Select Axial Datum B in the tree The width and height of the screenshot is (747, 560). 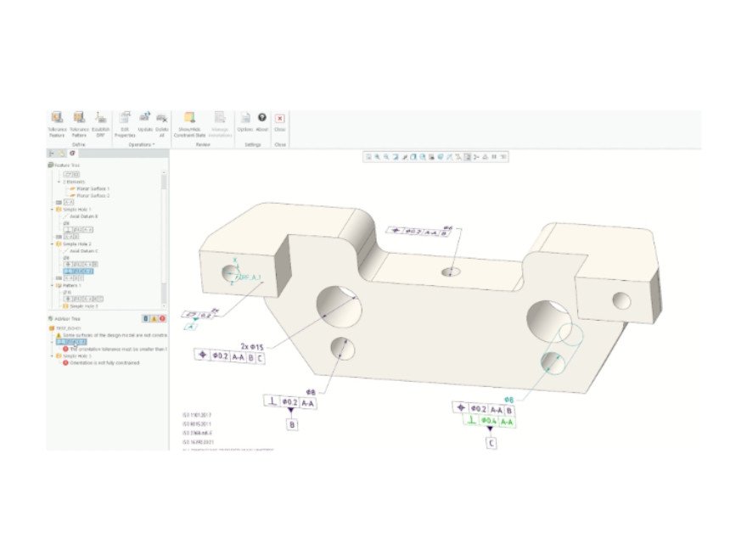point(84,216)
